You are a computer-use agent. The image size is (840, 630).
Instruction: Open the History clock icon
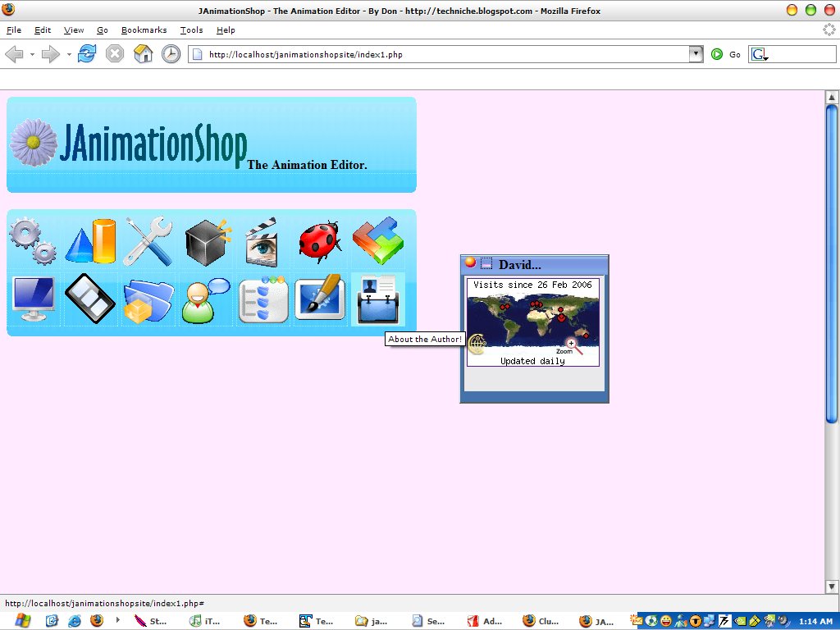[171, 54]
